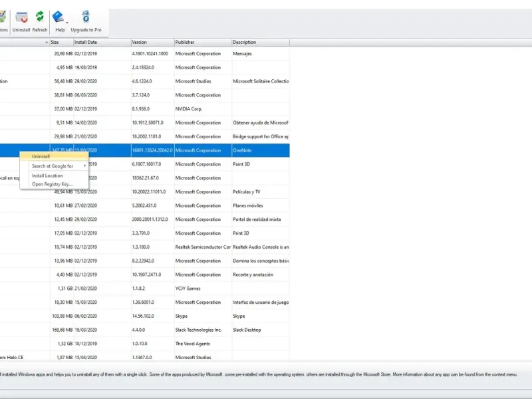Select Interfaz de usuario de juego row
Screen dimensions: 532x399
click(261, 303)
